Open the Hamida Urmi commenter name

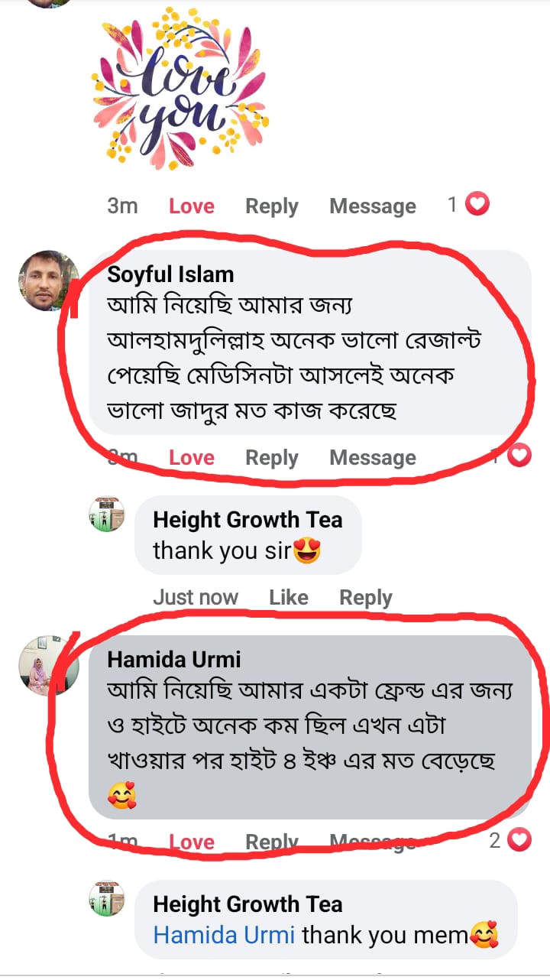pos(174,659)
